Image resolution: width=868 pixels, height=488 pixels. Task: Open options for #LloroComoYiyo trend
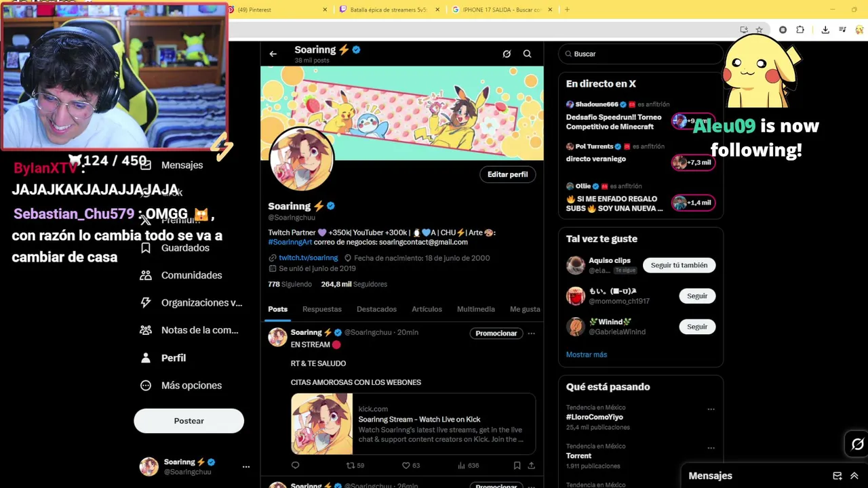(711, 409)
